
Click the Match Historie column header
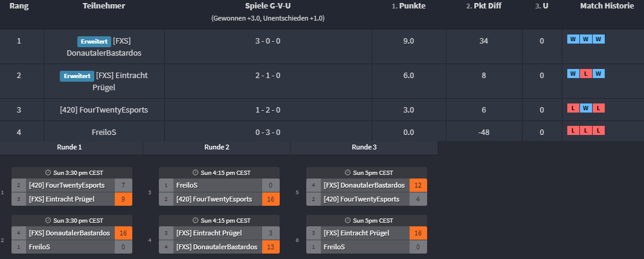coord(607,6)
